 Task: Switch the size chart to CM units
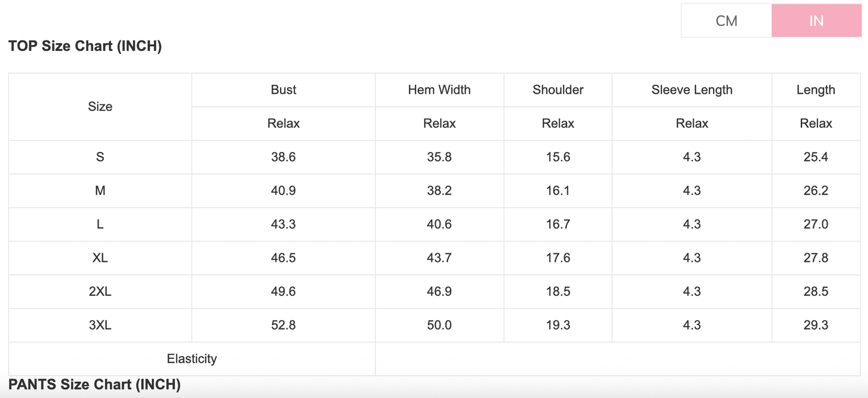pyautogui.click(x=726, y=21)
